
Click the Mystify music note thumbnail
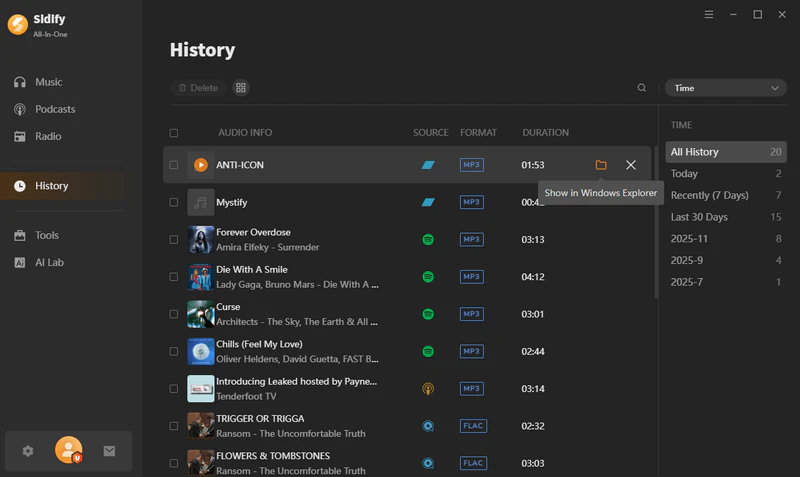point(201,202)
